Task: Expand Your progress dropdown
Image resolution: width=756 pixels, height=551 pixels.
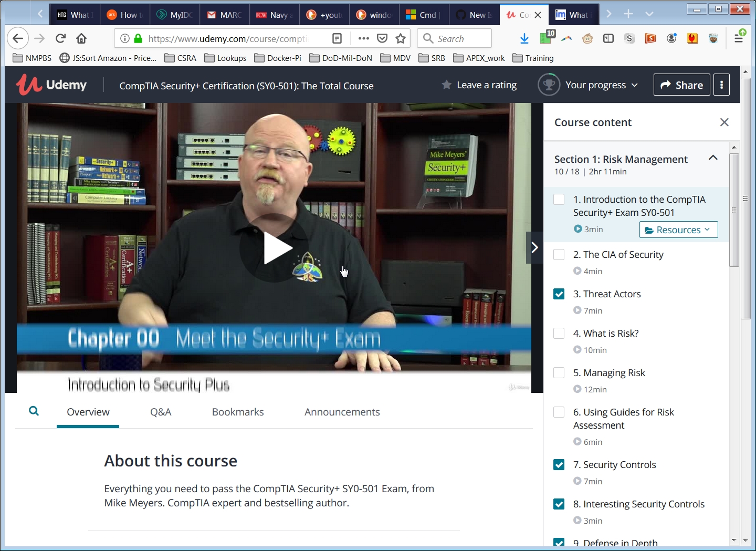Action: click(x=602, y=85)
